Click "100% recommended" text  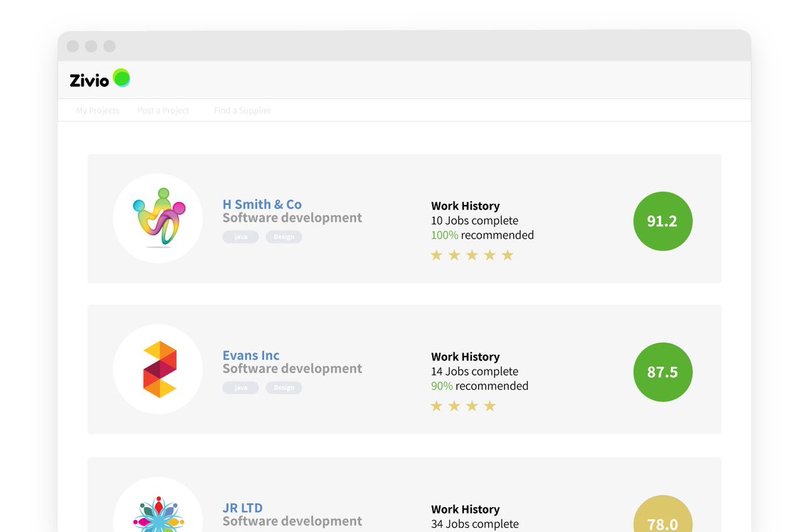pyautogui.click(x=483, y=235)
